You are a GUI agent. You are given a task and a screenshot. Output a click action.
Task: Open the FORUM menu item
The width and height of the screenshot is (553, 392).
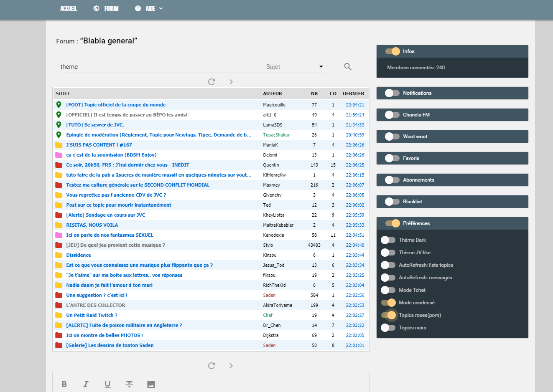(x=106, y=8)
